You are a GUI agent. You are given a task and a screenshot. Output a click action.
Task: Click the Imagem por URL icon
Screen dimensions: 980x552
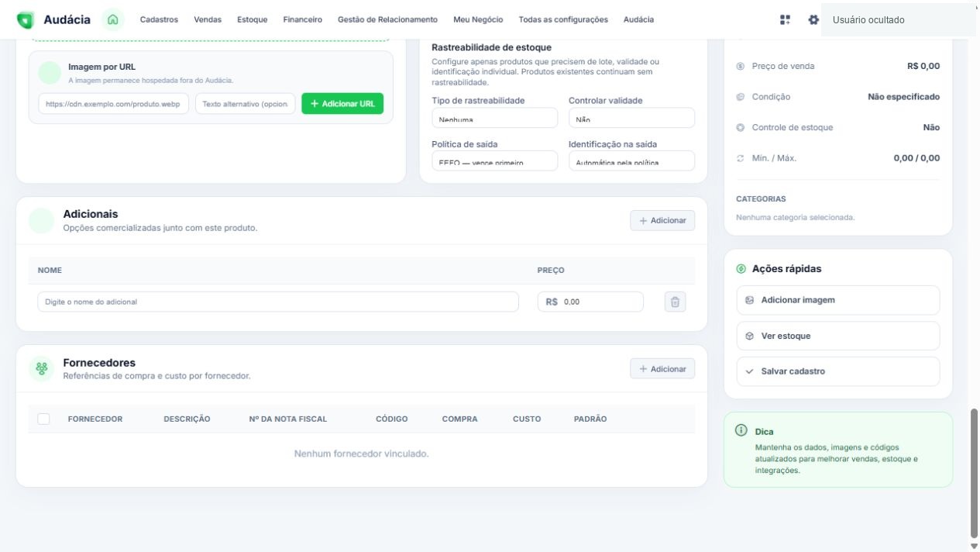click(x=49, y=73)
